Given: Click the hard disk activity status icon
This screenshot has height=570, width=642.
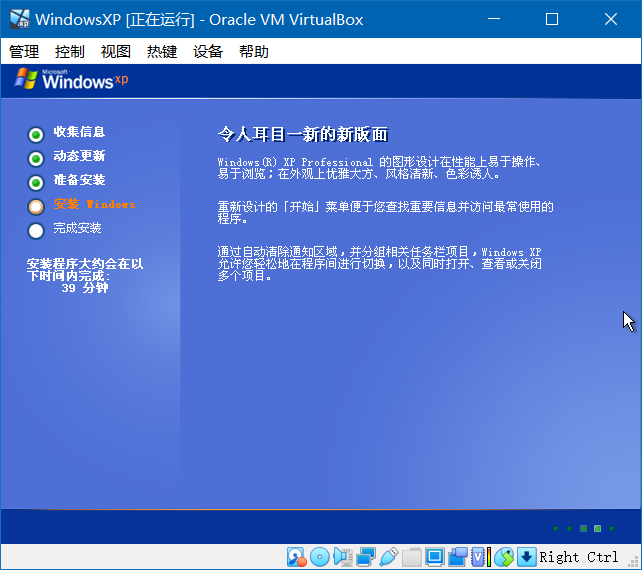Looking at the screenshot, I should tap(296, 557).
